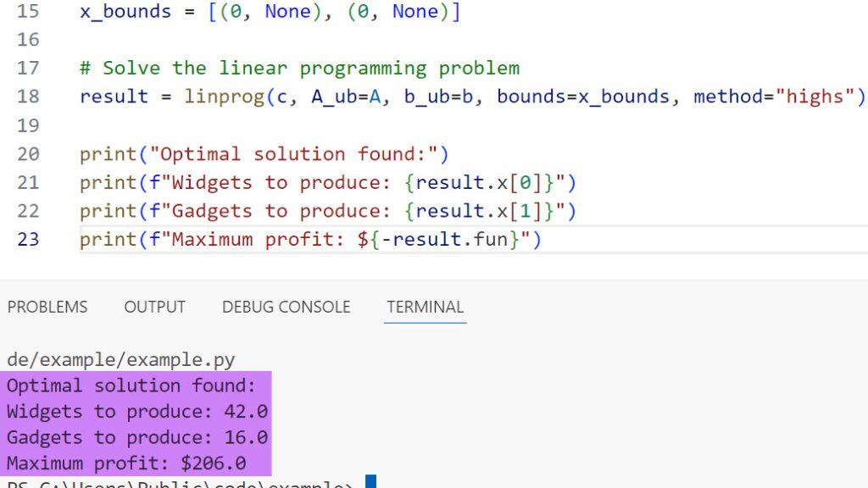This screenshot has width=868, height=488.
Task: Click terminal output "Widgets to produce: 42.0"
Action: [x=136, y=412]
